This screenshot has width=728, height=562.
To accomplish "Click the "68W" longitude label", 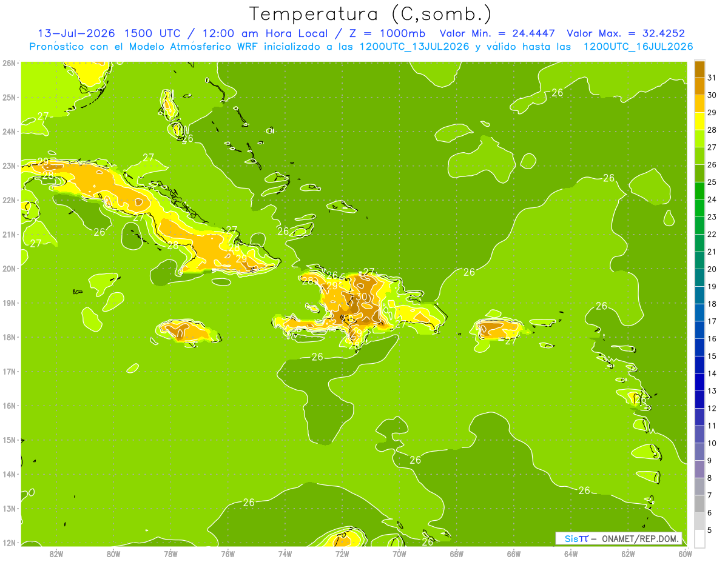I will tap(457, 554).
